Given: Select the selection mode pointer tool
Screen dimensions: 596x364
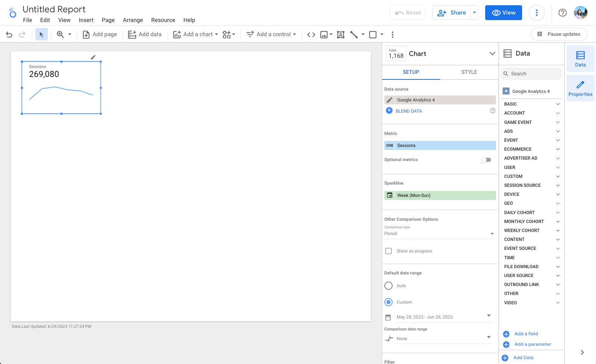Looking at the screenshot, I should point(41,35).
